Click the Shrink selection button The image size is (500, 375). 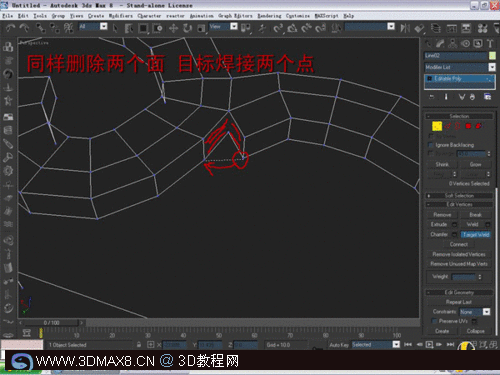pyautogui.click(x=442, y=164)
